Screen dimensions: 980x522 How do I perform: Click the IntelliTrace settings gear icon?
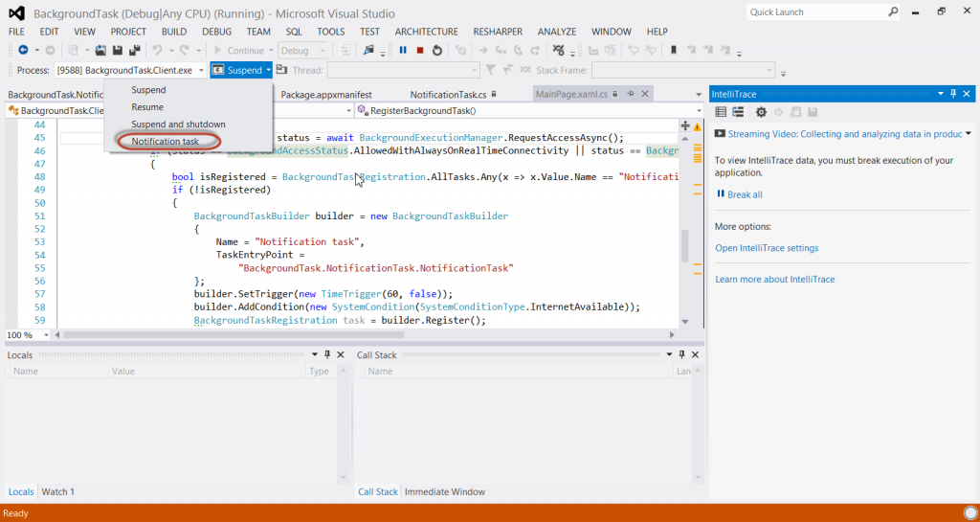click(x=761, y=112)
